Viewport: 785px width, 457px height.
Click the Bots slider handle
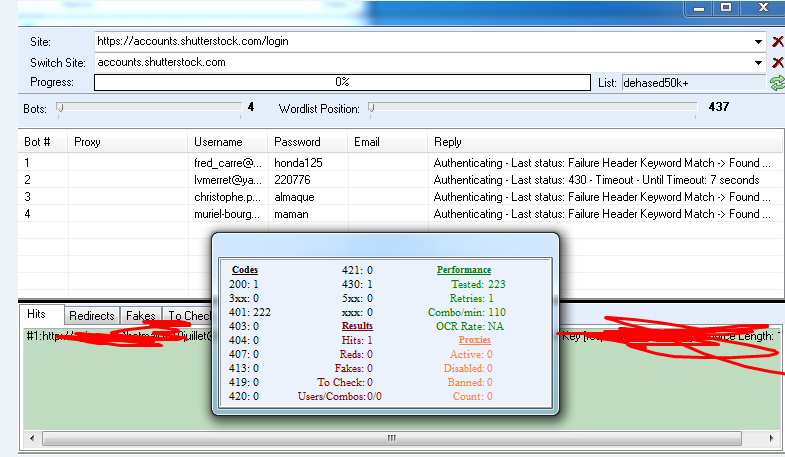point(60,108)
